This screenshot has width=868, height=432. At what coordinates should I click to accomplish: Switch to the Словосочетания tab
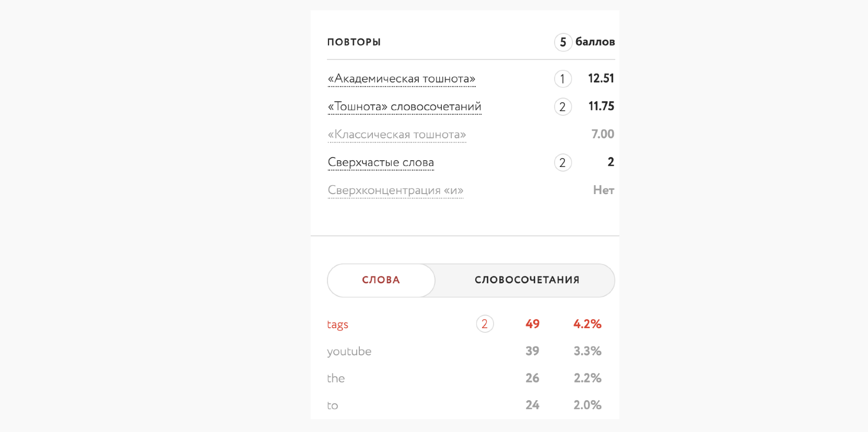tap(526, 280)
